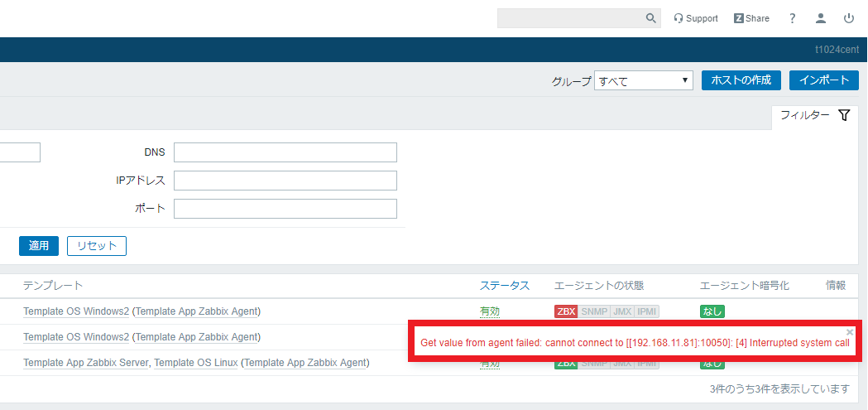Toggle the フィルター tab
The image size is (868, 410).
(814, 115)
